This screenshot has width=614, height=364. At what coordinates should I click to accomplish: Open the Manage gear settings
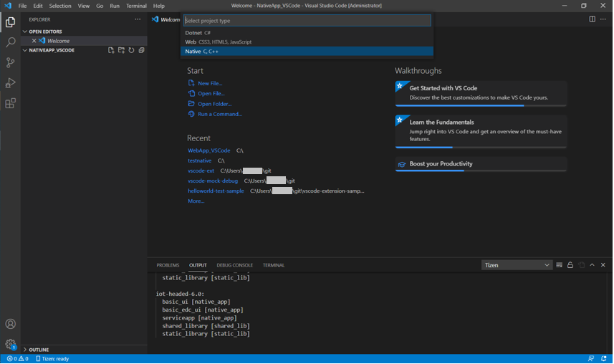pyautogui.click(x=10, y=345)
